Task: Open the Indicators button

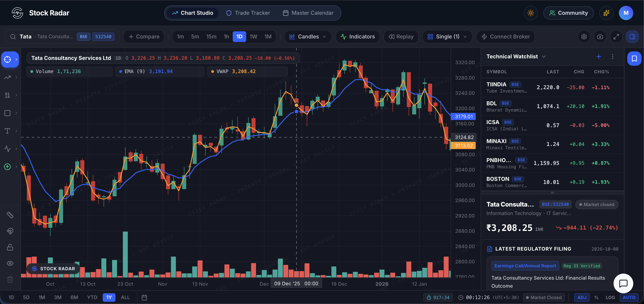Action: tap(358, 37)
